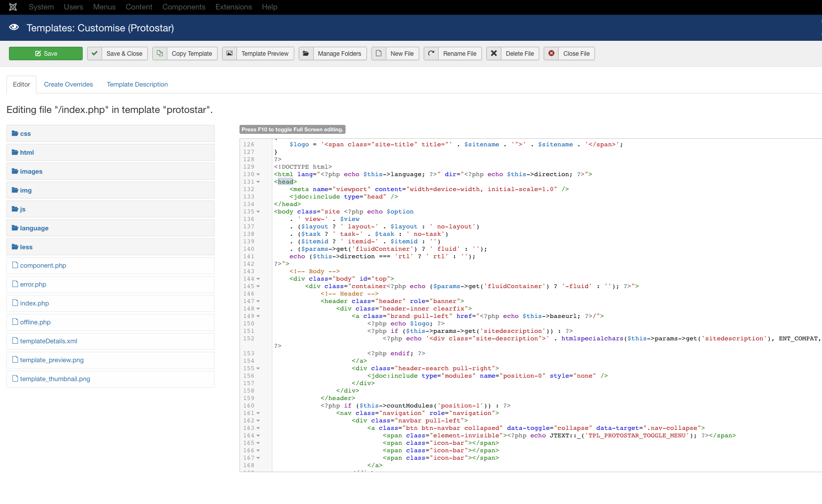Open the System menu
The image size is (822, 504).
(x=41, y=7)
